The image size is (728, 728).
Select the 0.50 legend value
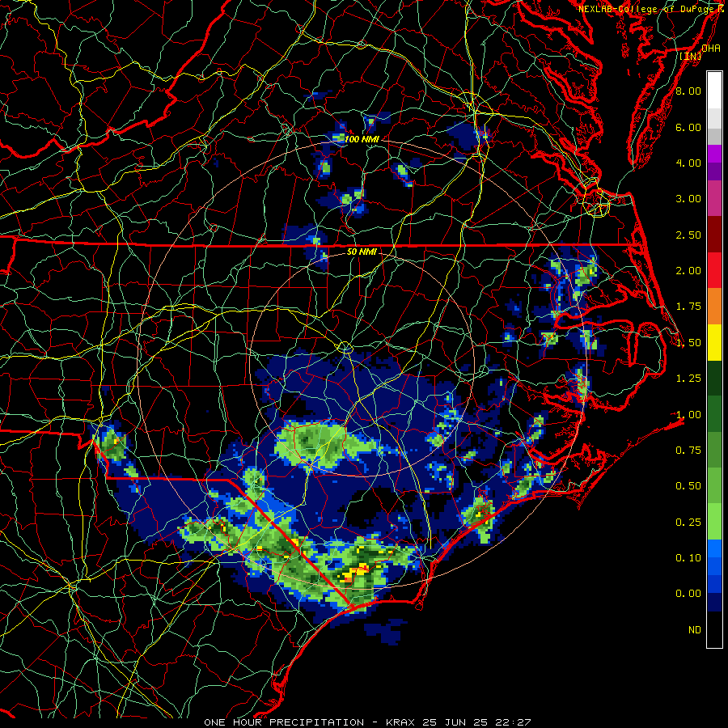(688, 486)
